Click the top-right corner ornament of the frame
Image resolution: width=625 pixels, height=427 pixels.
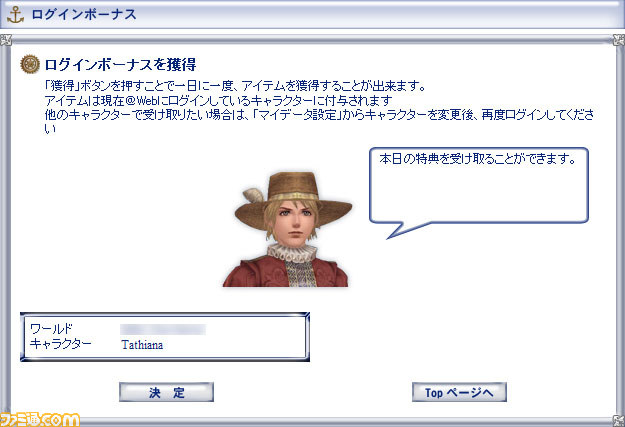pos(619,40)
